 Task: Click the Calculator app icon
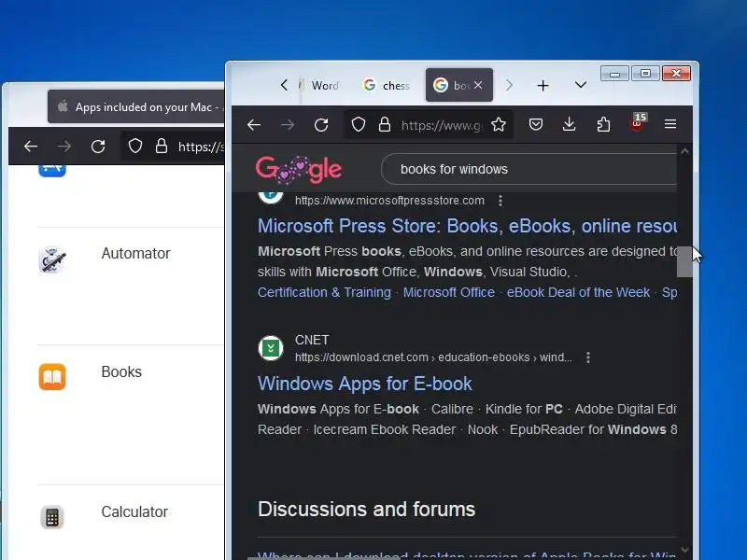coord(52,517)
